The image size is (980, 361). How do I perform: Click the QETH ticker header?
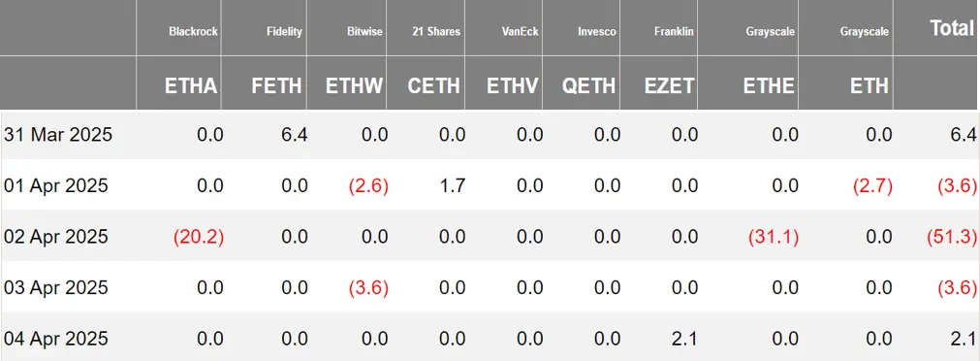click(x=588, y=85)
